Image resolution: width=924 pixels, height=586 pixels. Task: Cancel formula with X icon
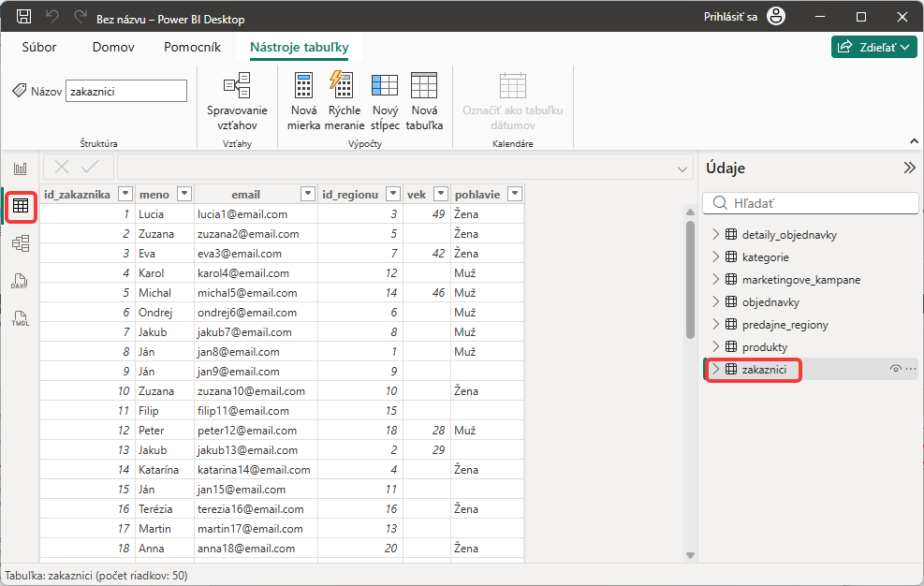(61, 167)
